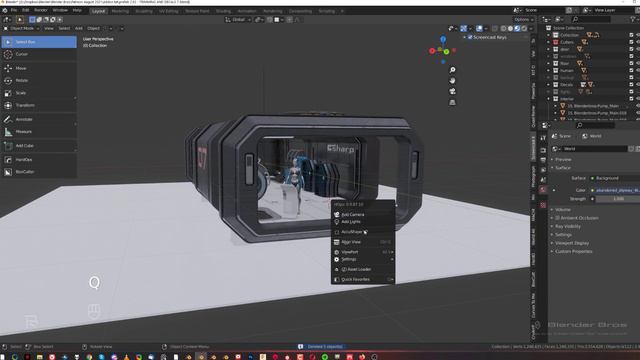Switch perspective/orthographic grid icon
The image size is (640, 360).
(x=452, y=102)
